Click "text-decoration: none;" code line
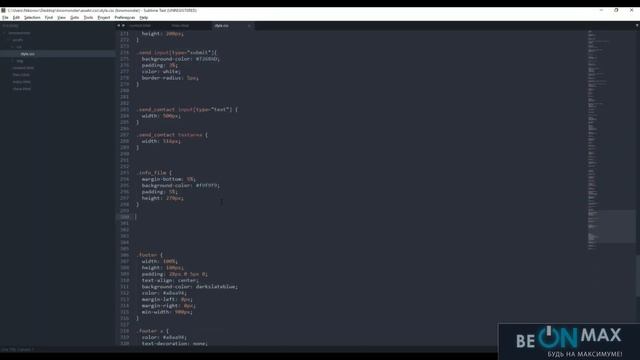 [174, 343]
